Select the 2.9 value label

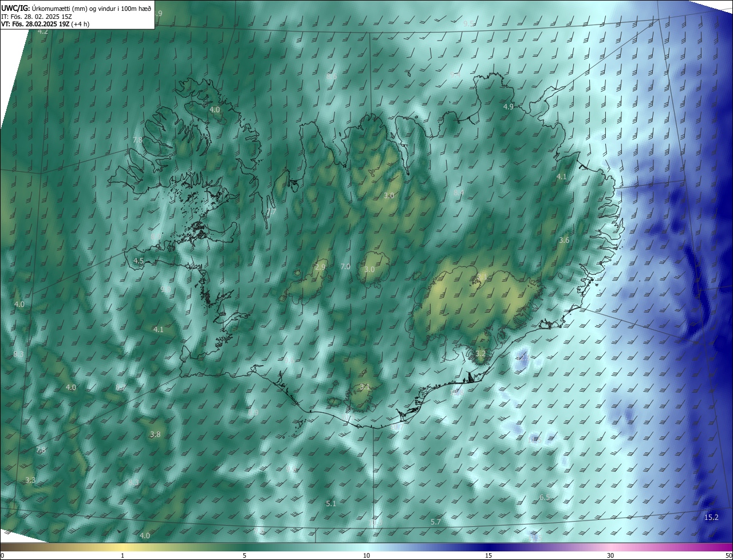pos(320,267)
